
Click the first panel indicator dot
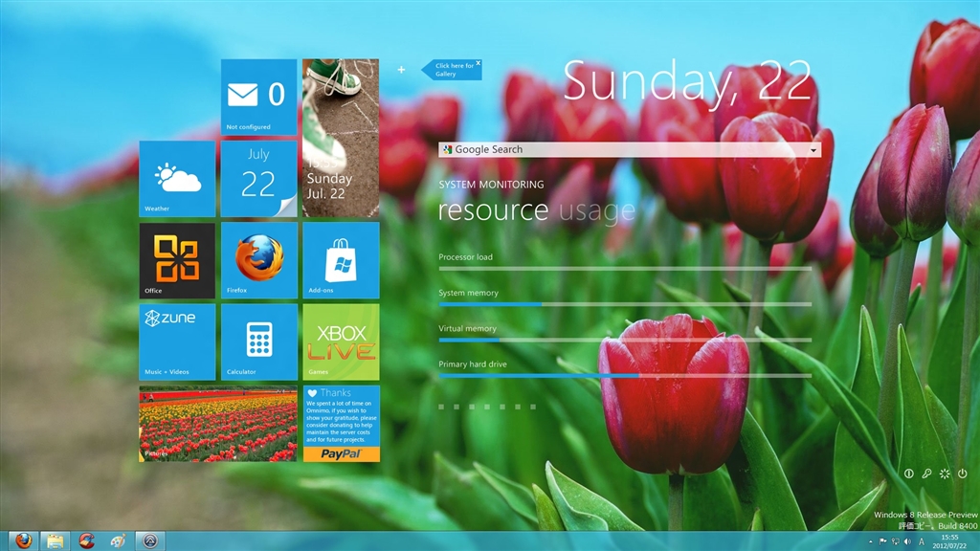pos(441,407)
